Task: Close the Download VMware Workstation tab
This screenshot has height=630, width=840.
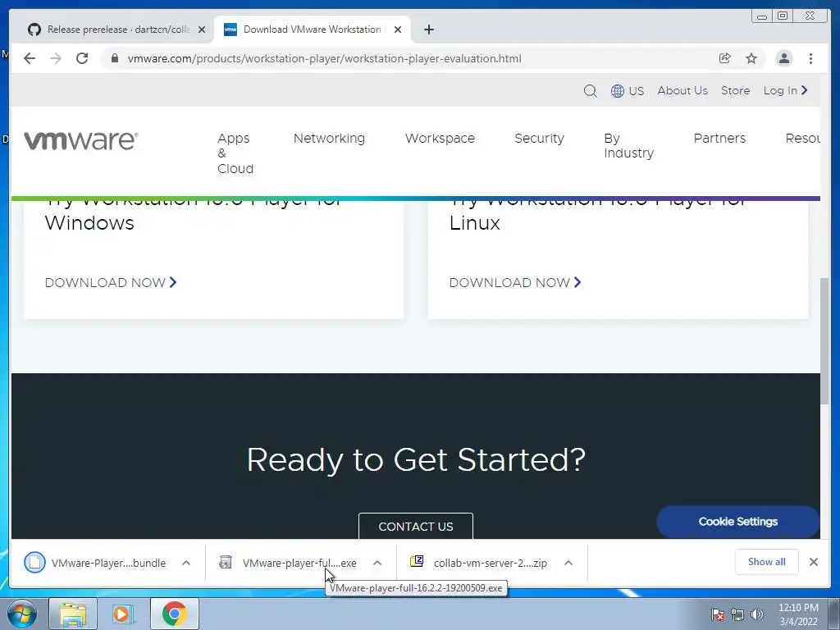Action: click(x=398, y=30)
